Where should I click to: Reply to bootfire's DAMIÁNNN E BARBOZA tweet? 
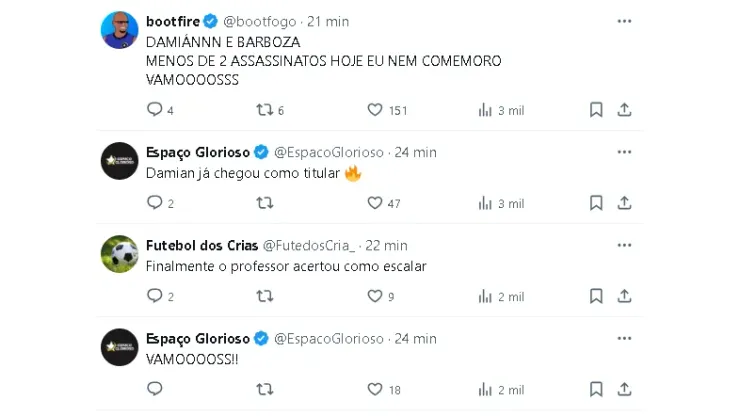154,110
